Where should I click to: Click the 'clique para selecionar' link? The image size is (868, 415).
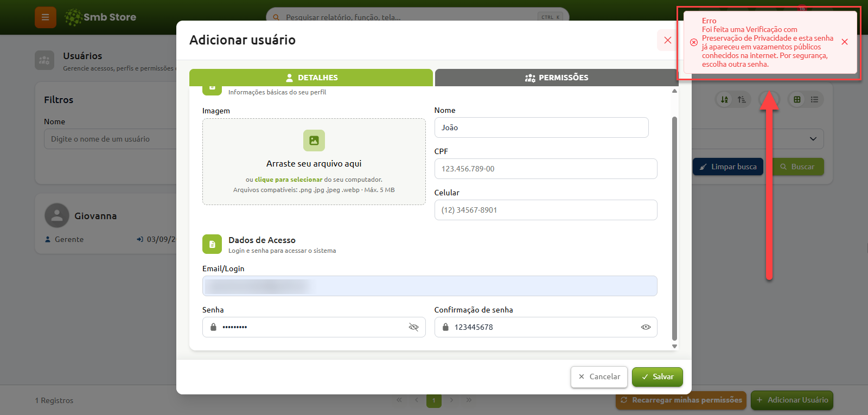[289, 180]
